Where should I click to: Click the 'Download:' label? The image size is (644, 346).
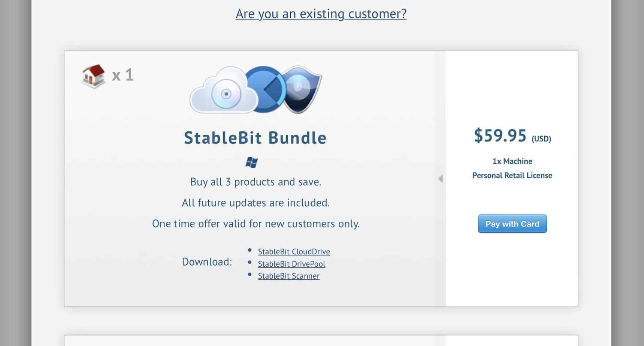pos(207,262)
